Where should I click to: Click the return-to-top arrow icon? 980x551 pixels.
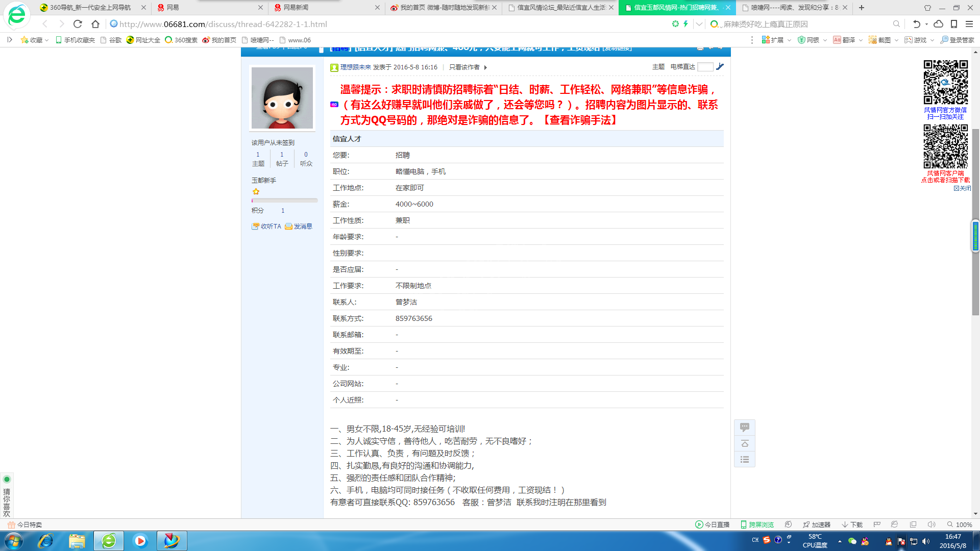(x=745, y=443)
